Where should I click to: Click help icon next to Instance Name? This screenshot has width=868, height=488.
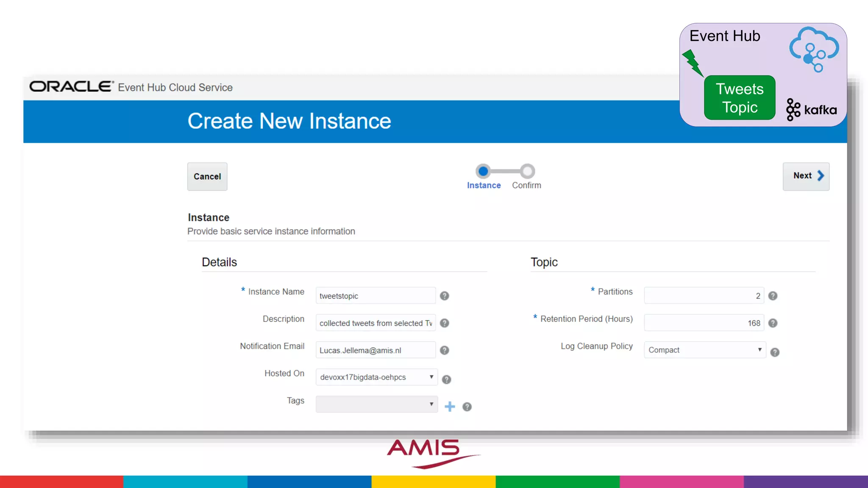[x=444, y=296]
